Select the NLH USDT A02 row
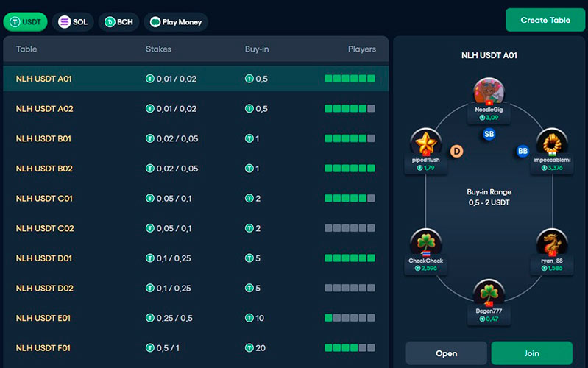 tap(196, 109)
